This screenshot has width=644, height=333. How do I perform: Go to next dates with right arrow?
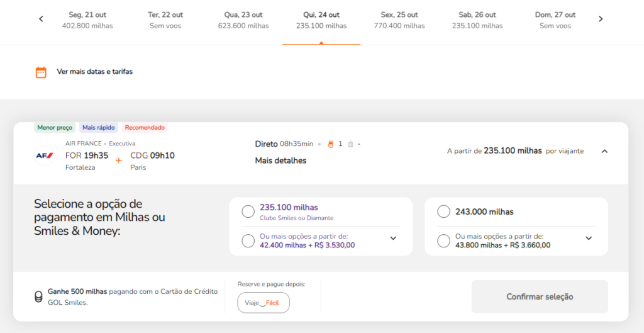tap(601, 19)
